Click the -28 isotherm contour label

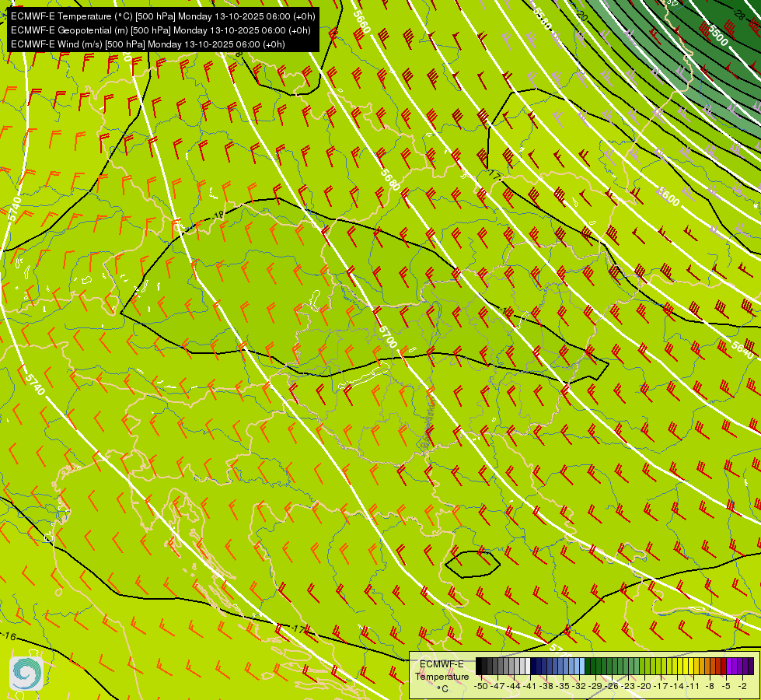tap(738, 15)
